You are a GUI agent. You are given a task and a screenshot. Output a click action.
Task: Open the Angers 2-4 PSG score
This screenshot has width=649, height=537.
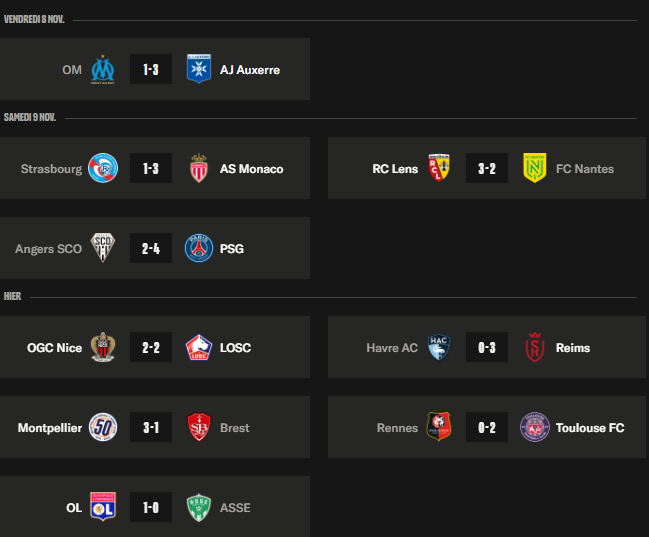tap(151, 248)
